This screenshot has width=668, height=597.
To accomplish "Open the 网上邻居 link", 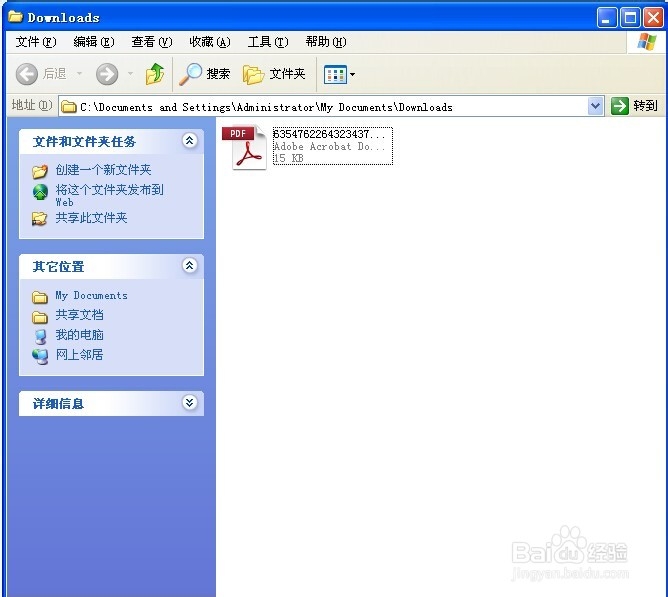I will (x=79, y=354).
